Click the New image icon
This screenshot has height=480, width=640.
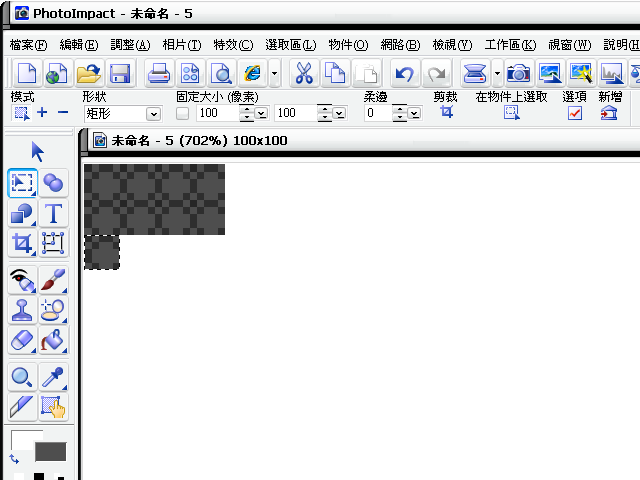(27, 73)
